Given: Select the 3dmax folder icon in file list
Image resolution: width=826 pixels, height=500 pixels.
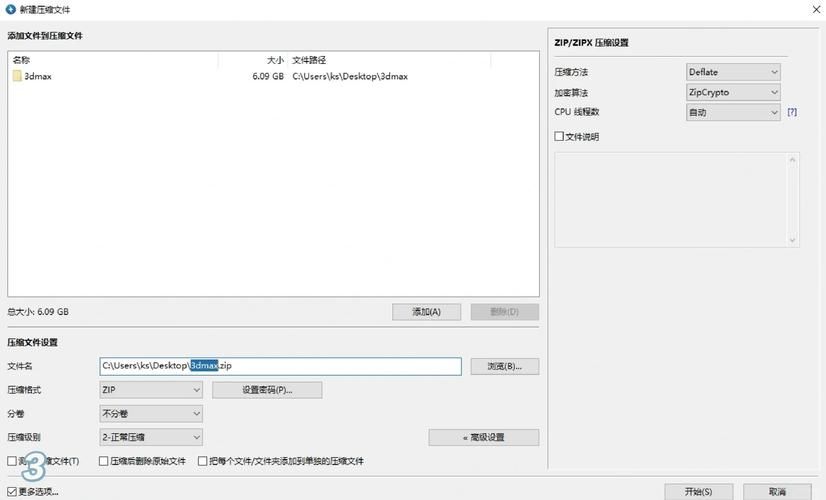Looking at the screenshot, I should [x=17, y=76].
